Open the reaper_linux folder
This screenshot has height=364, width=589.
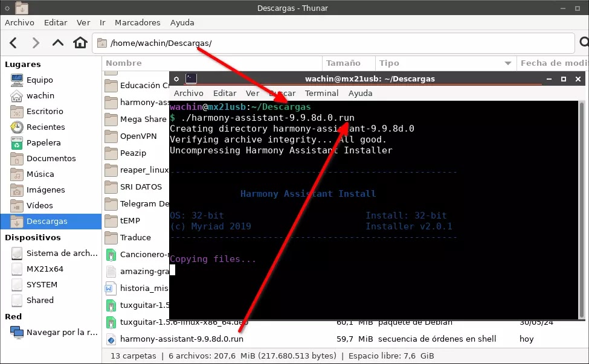[137, 170]
